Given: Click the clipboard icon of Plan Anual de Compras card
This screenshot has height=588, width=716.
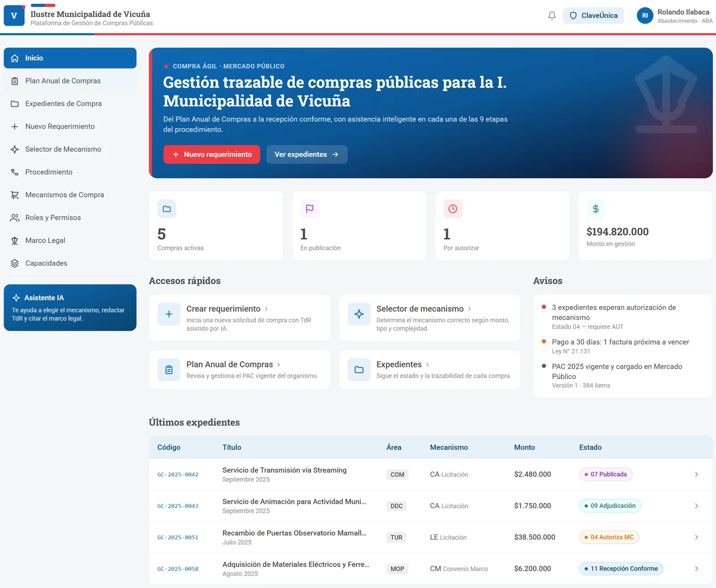Looking at the screenshot, I should point(169,370).
